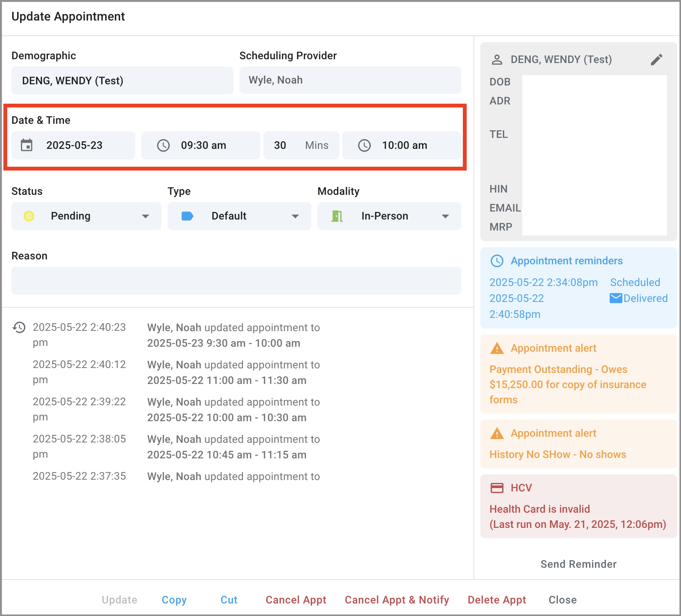Image resolution: width=681 pixels, height=616 pixels.
Task: Click the Appointment reminders clock icon
Action: click(497, 261)
